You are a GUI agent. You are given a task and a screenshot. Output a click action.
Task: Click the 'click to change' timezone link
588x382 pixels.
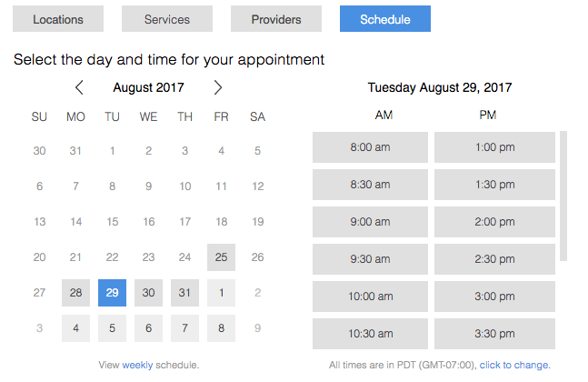pyautogui.click(x=521, y=366)
